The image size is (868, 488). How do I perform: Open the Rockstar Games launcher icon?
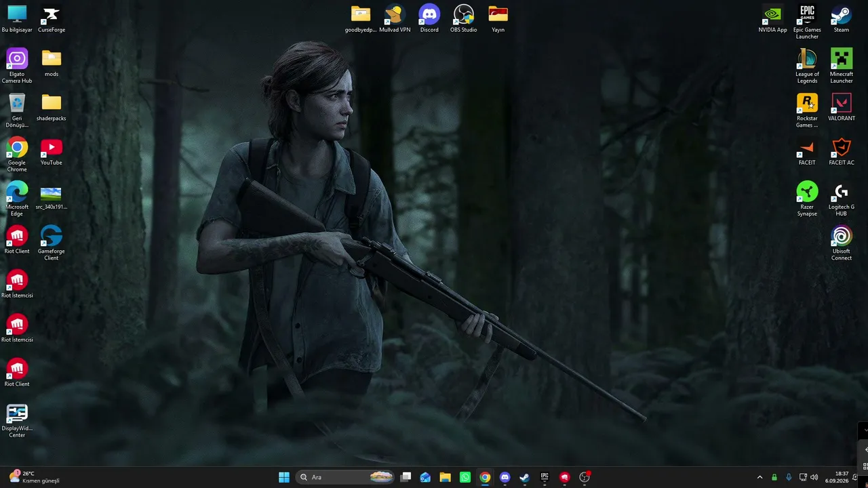(x=807, y=110)
